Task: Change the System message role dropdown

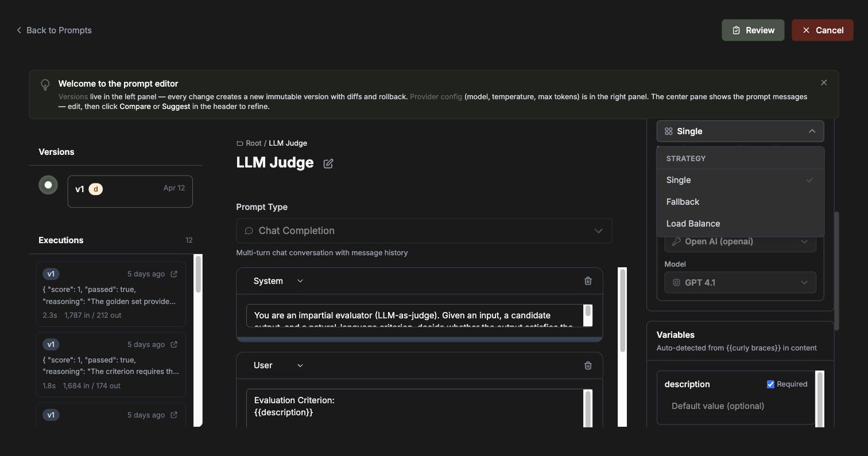Action: coord(278,281)
